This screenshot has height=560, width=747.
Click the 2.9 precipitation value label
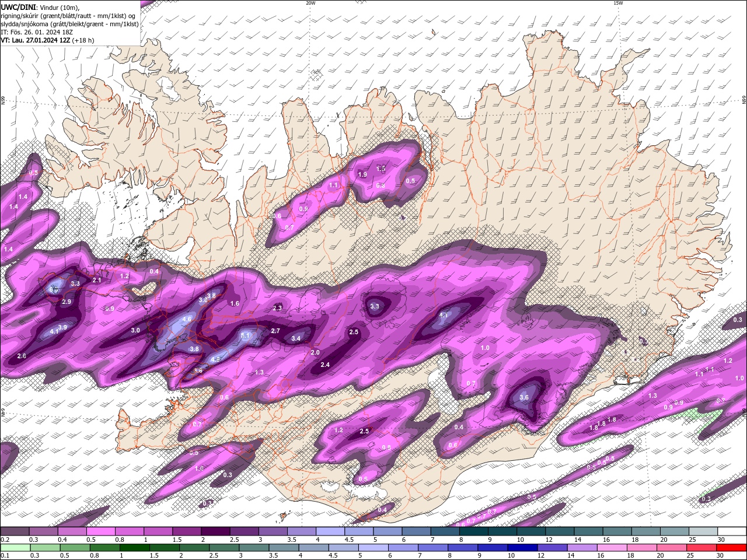click(67, 302)
